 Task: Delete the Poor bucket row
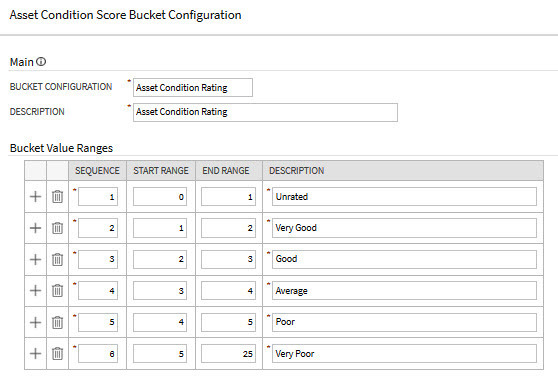[x=57, y=322]
